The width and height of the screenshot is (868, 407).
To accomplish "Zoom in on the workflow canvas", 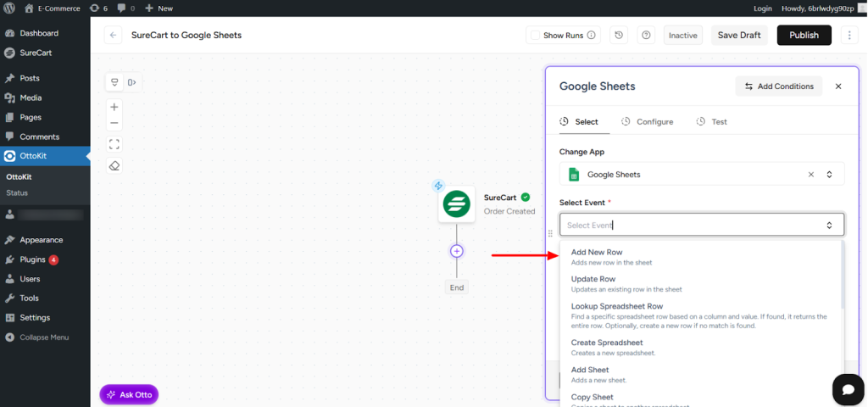I will 114,107.
